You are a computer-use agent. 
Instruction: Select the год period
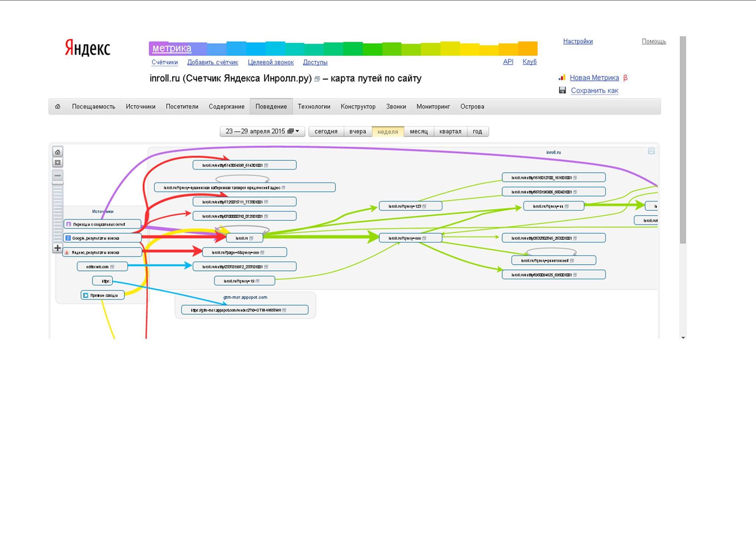click(478, 132)
